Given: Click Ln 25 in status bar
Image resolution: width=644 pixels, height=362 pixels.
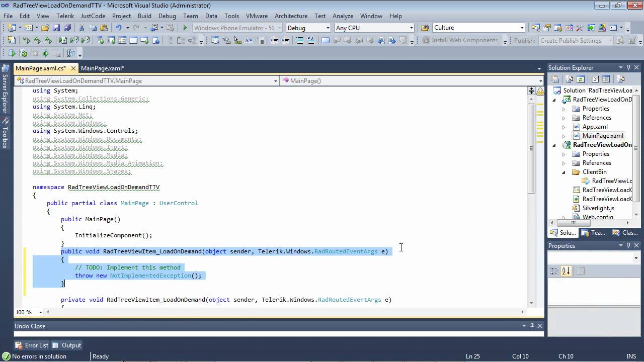Looking at the screenshot, I should pos(472,356).
